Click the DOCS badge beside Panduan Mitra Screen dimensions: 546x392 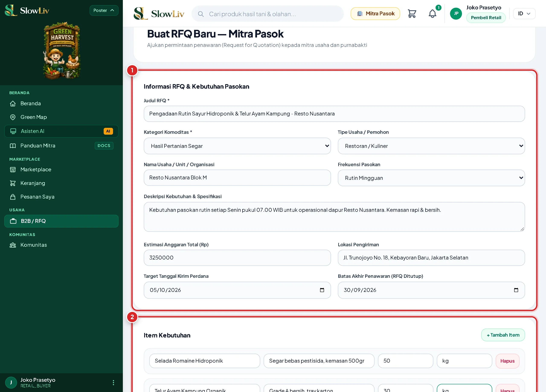tap(104, 146)
